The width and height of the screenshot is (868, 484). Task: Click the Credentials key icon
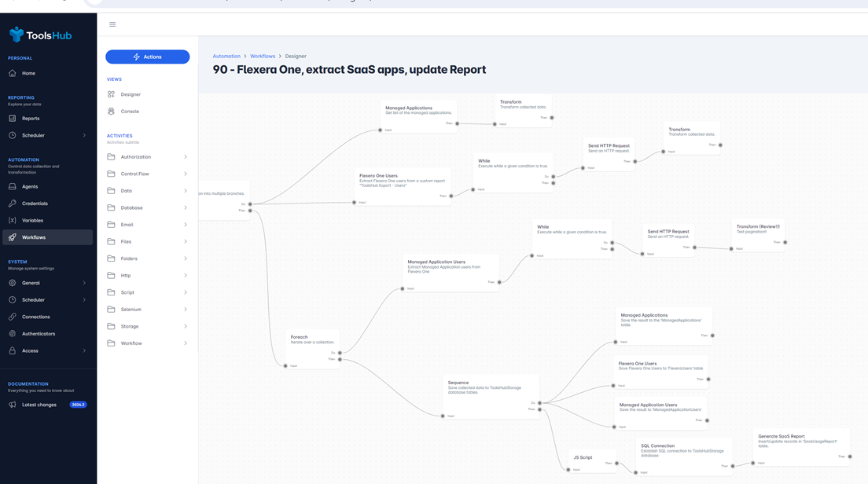pyautogui.click(x=13, y=203)
